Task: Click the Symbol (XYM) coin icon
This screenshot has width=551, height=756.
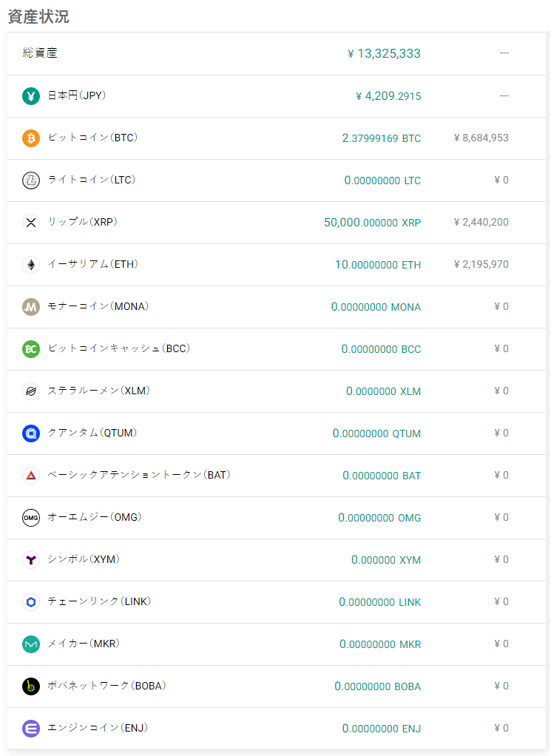Action: coord(31,560)
